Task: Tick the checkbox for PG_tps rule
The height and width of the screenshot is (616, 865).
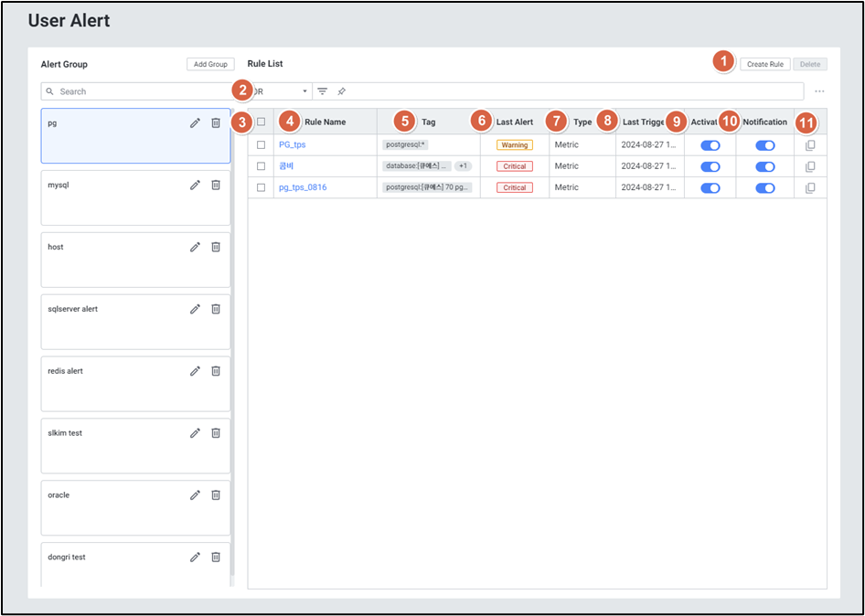Action: (262, 145)
